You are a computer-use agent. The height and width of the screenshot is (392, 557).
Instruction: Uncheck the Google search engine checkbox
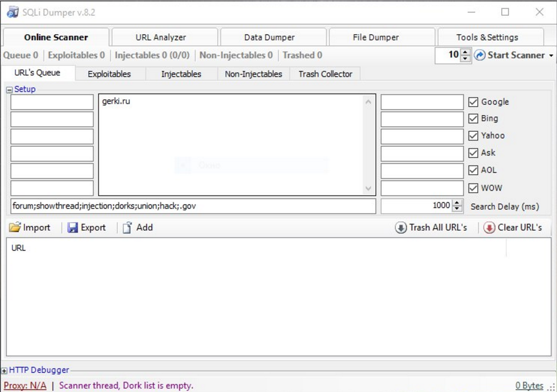click(473, 102)
